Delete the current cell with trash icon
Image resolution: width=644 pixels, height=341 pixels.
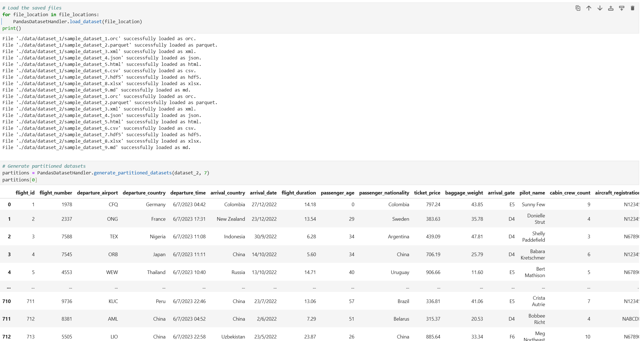point(633,8)
